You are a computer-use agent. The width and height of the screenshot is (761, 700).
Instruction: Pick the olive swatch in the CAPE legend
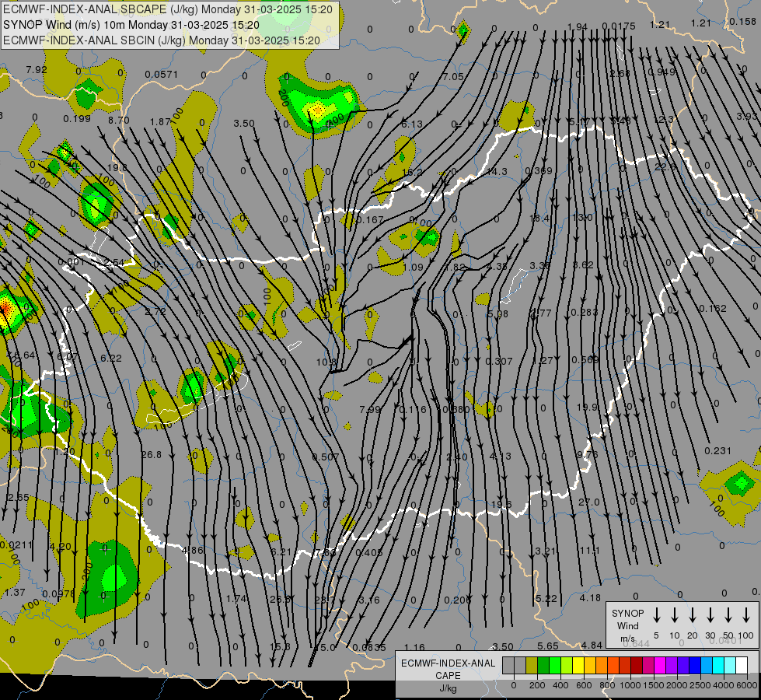click(532, 666)
